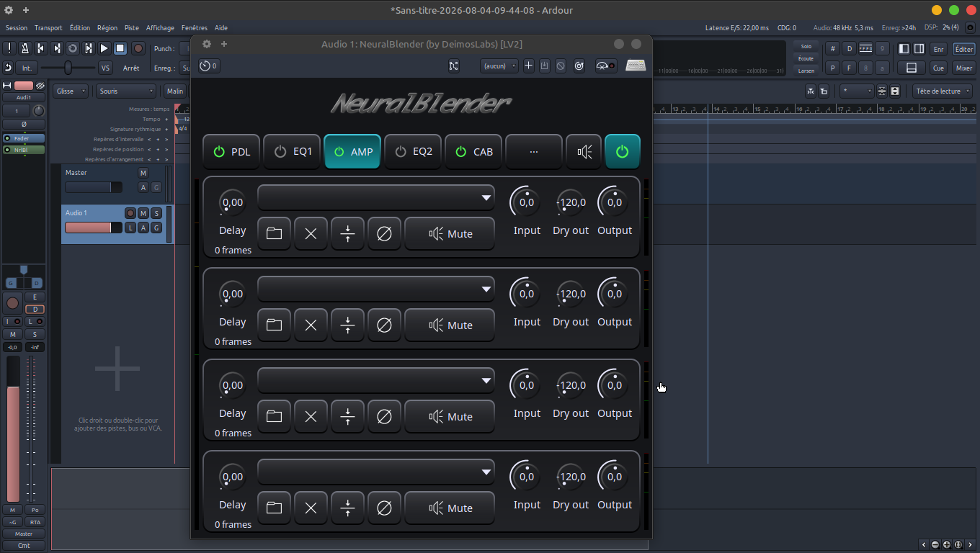Click the transport Stop button

pos(120,48)
